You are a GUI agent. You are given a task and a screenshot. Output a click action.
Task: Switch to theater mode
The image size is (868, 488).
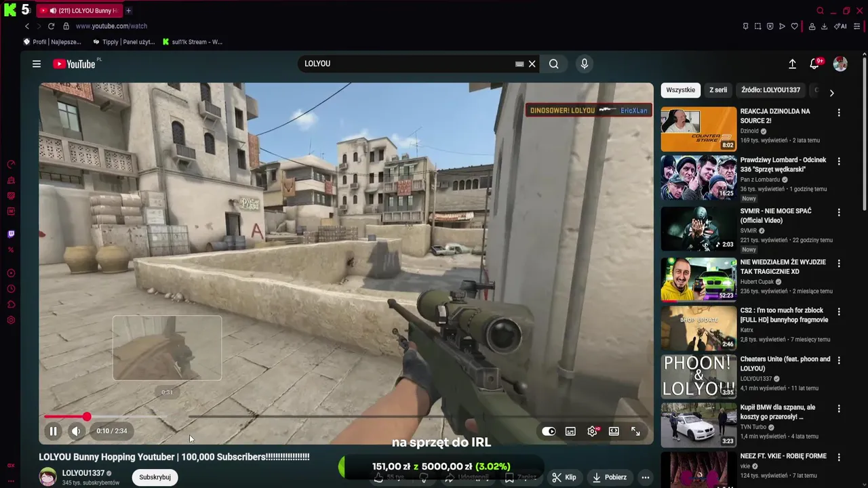pyautogui.click(x=614, y=431)
